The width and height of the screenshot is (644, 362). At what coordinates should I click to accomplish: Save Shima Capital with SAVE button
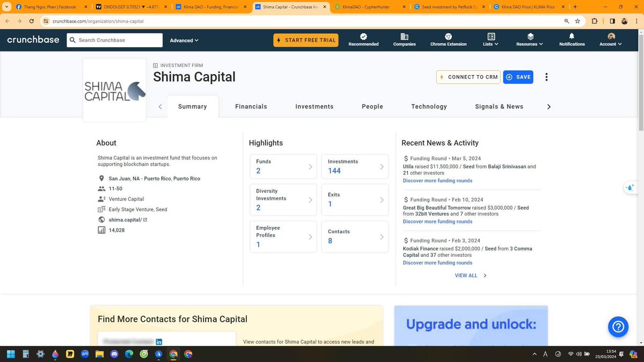pos(518,77)
